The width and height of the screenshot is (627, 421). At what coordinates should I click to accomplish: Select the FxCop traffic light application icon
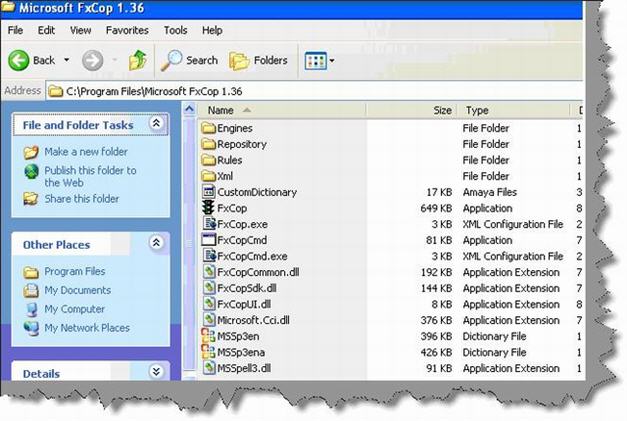pos(208,208)
